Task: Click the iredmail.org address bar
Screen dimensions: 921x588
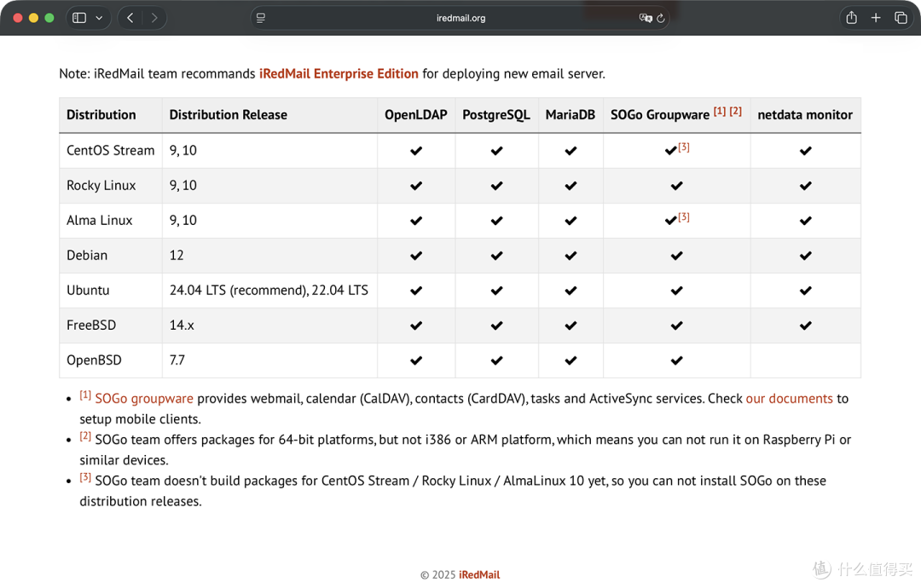Action: point(460,18)
